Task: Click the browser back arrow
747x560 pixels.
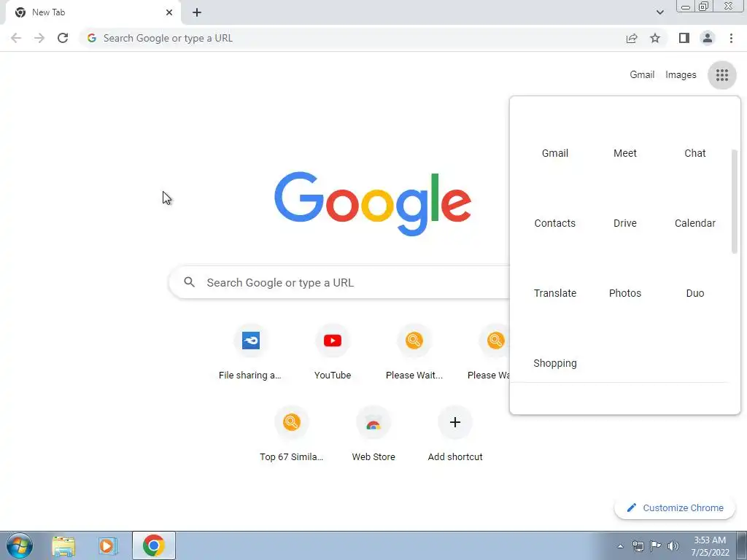Action: (16, 38)
